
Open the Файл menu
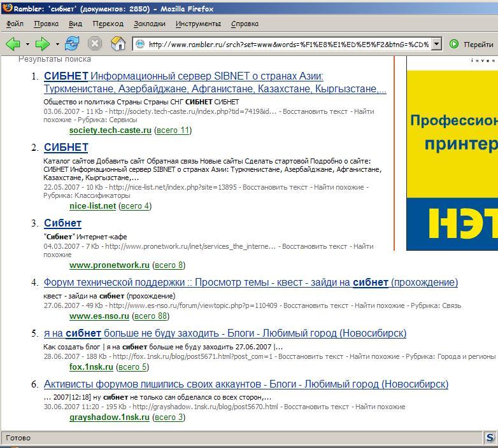[x=15, y=24]
